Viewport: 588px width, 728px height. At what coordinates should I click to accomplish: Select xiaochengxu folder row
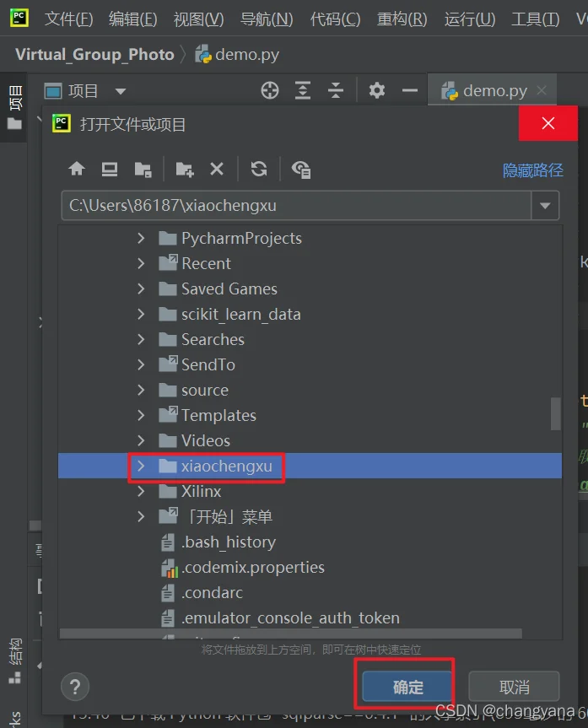(x=310, y=466)
